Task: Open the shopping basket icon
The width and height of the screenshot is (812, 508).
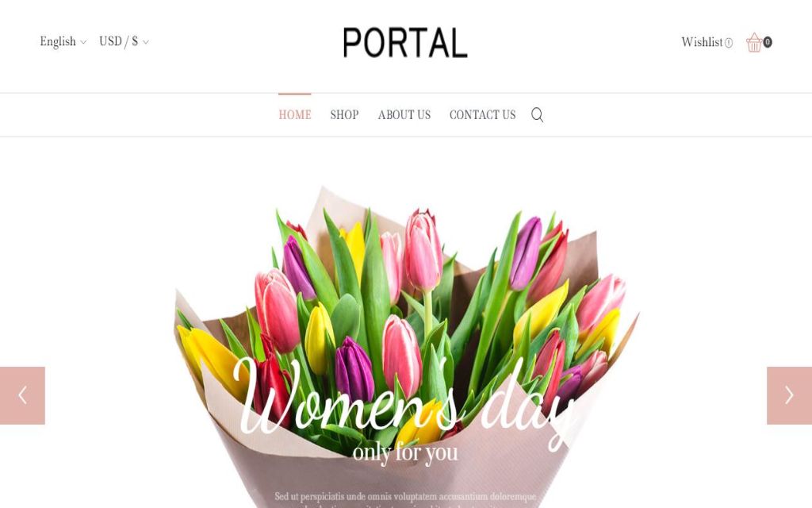Action: 754,43
